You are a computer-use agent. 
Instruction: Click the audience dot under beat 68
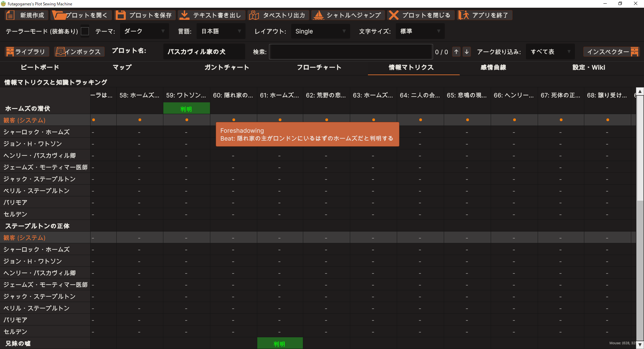coord(607,120)
